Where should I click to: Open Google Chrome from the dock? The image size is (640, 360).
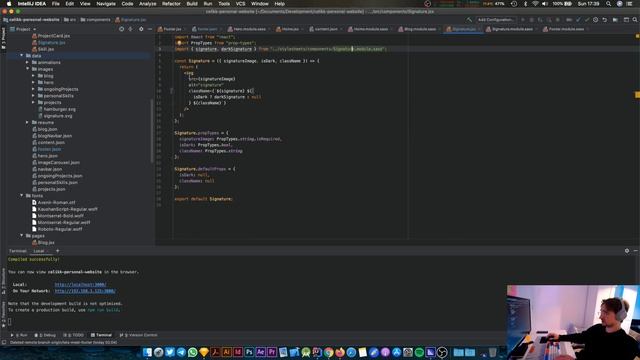coord(328,352)
